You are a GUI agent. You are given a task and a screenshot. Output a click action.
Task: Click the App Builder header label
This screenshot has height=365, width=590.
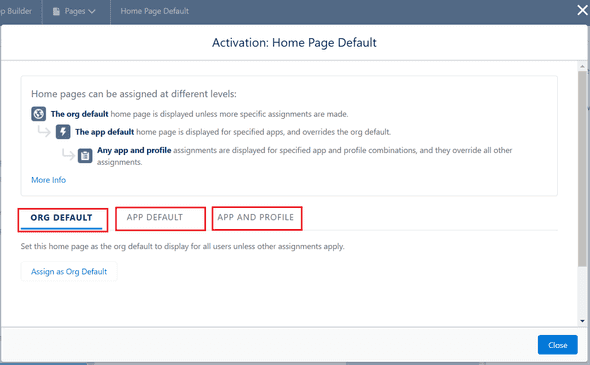click(16, 11)
